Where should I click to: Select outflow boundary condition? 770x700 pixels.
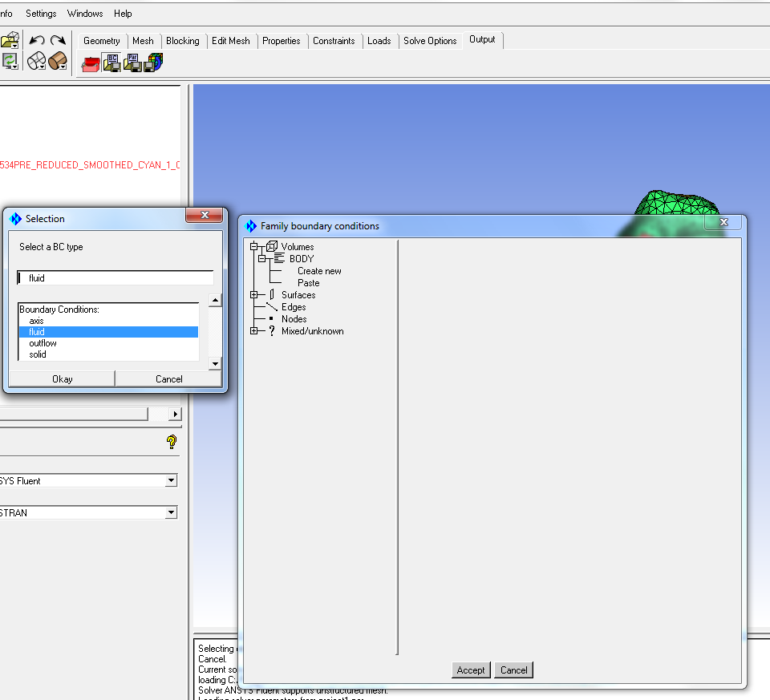(x=108, y=343)
